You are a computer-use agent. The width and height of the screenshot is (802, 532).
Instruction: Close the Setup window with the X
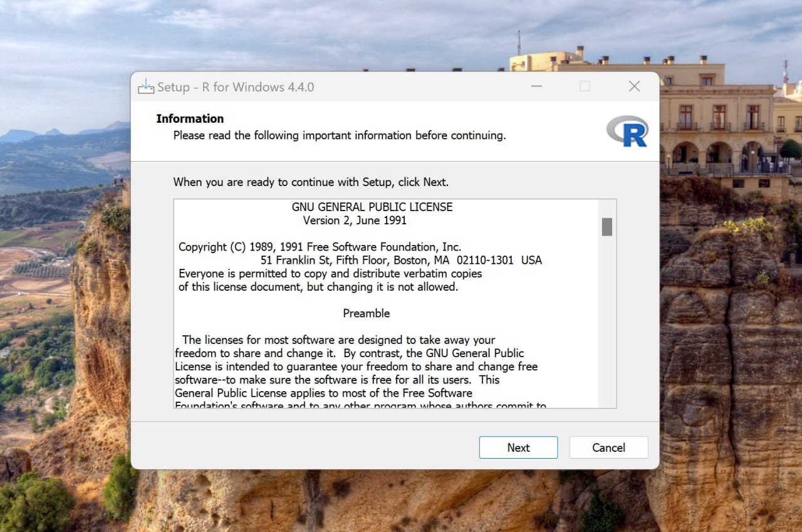634,86
